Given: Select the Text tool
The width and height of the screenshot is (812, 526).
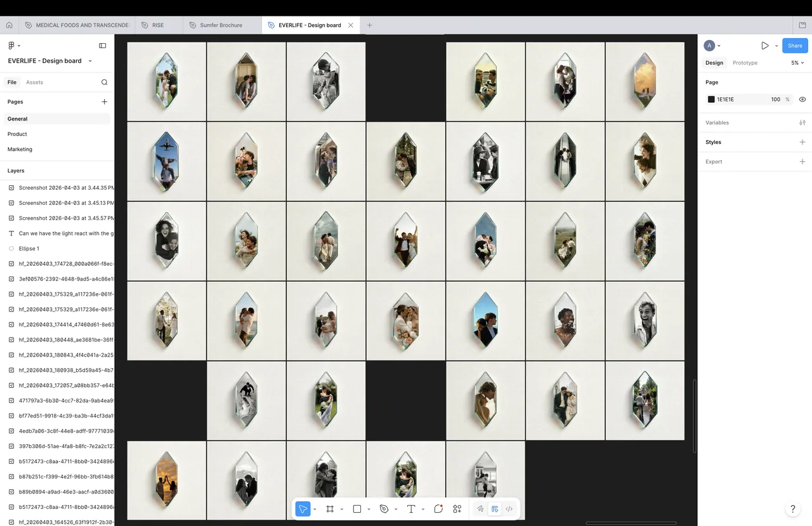Looking at the screenshot, I should [x=411, y=509].
